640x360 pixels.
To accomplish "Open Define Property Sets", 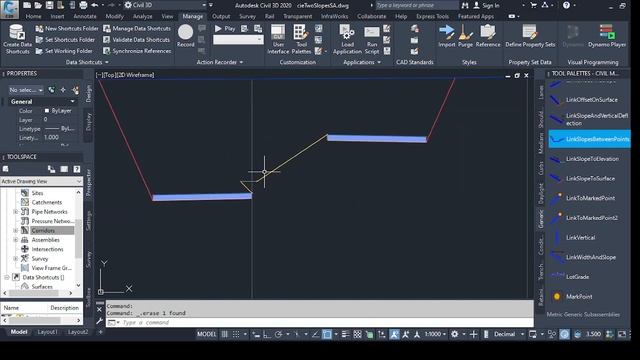I will point(530,36).
